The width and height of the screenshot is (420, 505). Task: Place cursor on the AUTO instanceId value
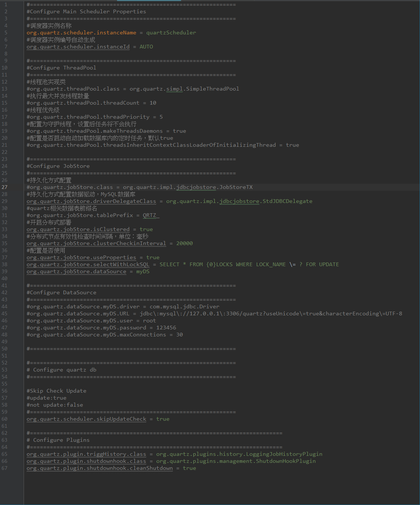click(146, 47)
